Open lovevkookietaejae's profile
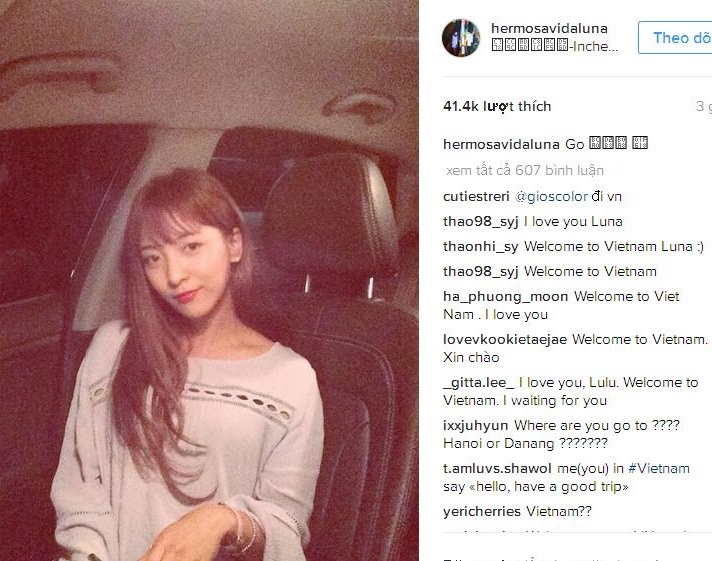Screen dimensions: 712x561 click(505, 339)
